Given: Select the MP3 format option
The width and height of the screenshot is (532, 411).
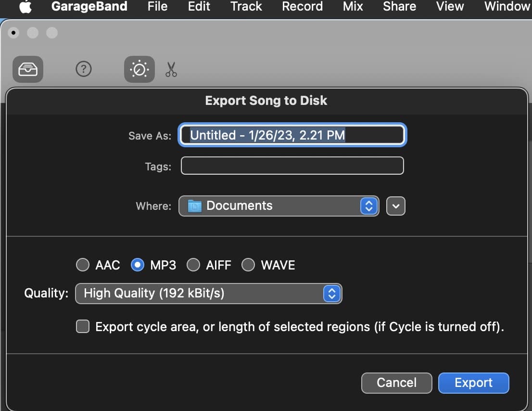Looking at the screenshot, I should click(138, 265).
